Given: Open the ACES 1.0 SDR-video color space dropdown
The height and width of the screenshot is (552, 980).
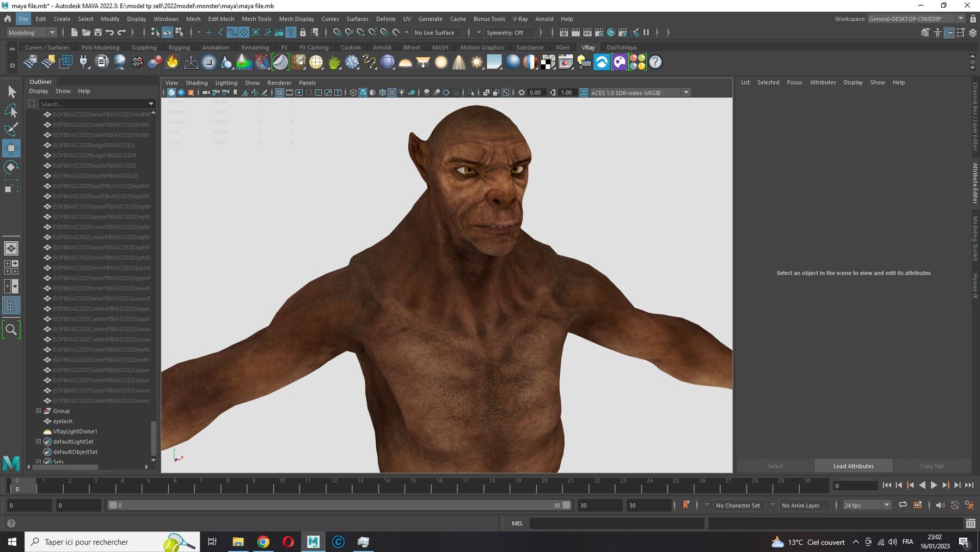Looking at the screenshot, I should click(686, 93).
